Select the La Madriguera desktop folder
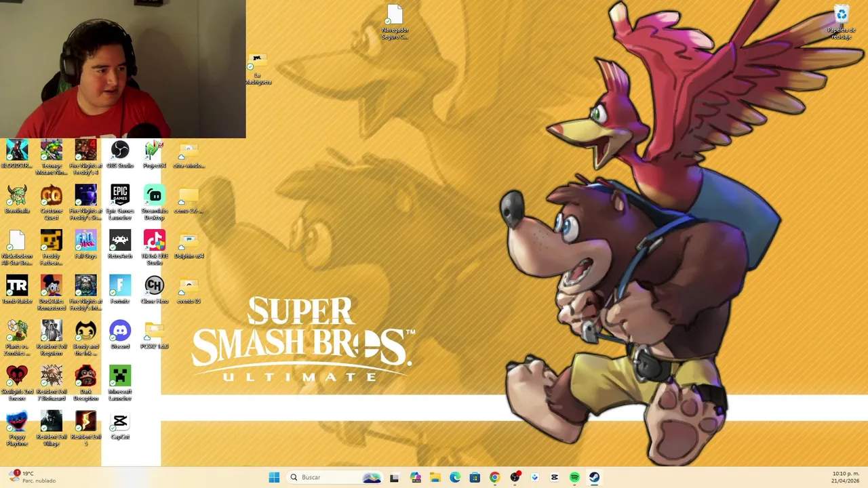 coord(258,68)
